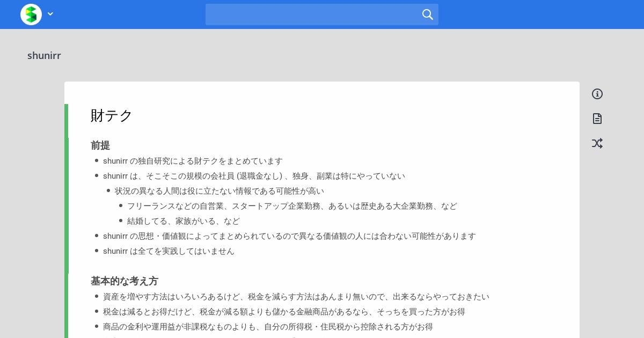Click the line 結婚してる、家族がいる、など

click(184, 221)
